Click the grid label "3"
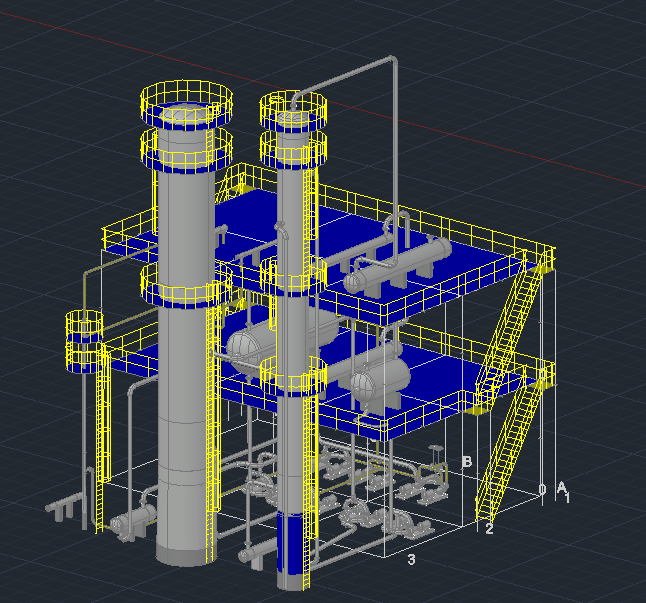The image size is (646, 603). coord(411,559)
